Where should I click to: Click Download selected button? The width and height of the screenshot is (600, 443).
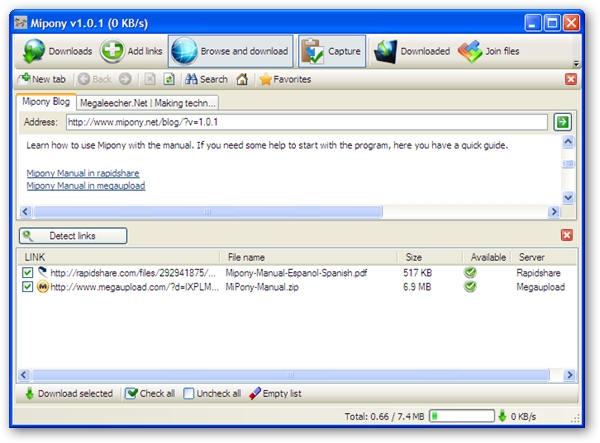coord(69,393)
